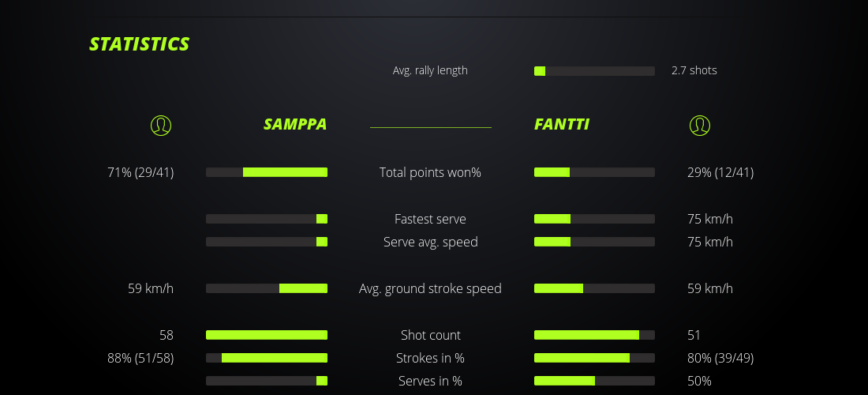Select the SAMPPA player name

point(295,124)
